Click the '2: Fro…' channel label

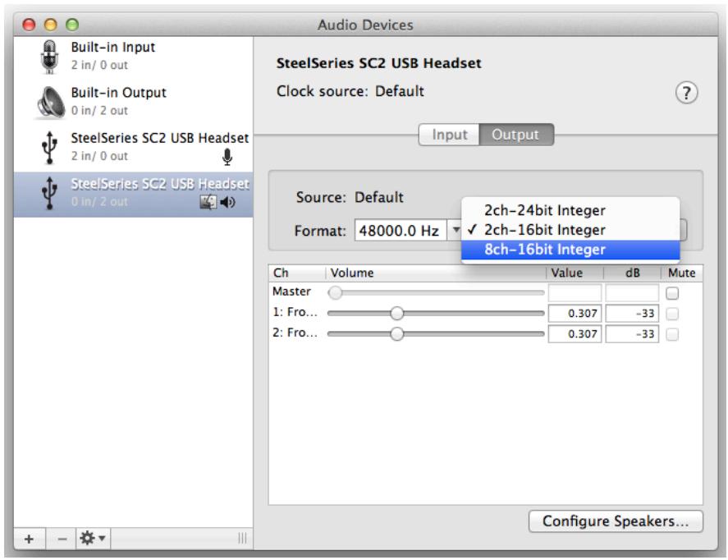click(295, 333)
